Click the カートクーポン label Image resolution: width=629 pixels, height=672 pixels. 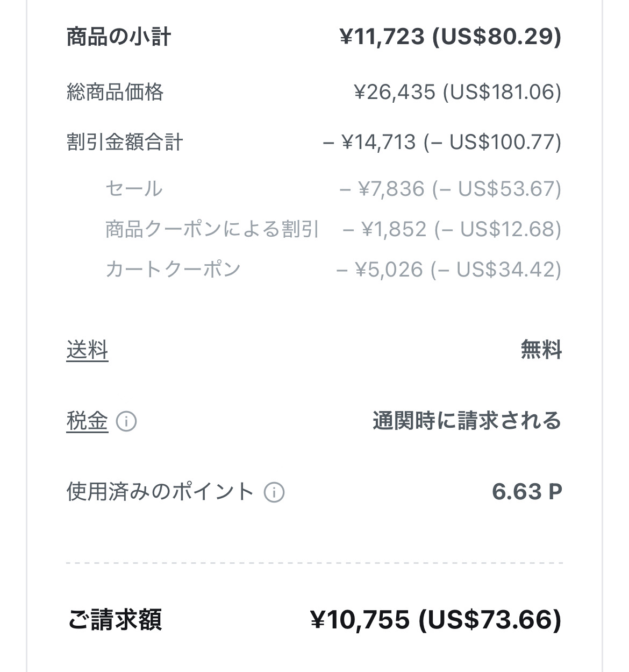pos(173,269)
